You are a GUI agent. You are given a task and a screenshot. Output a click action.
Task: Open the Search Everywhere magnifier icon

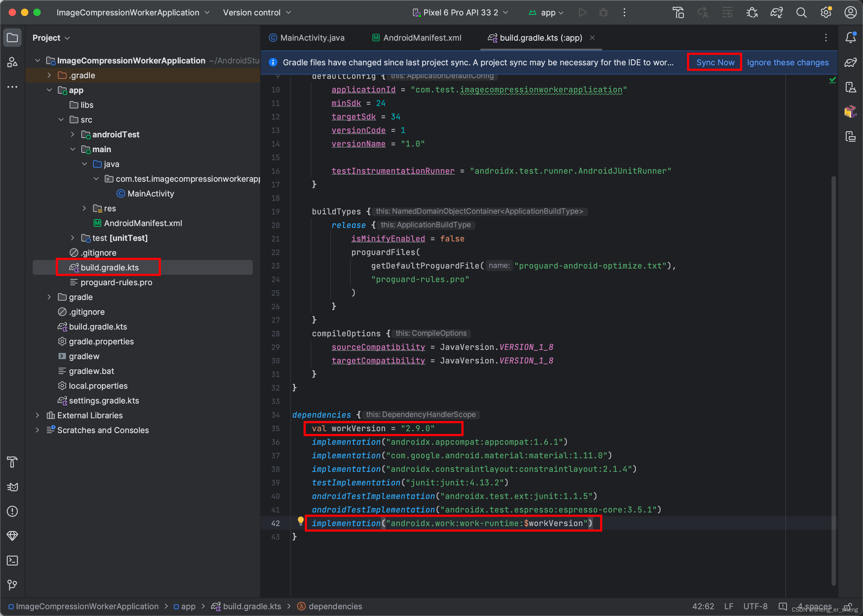(801, 13)
